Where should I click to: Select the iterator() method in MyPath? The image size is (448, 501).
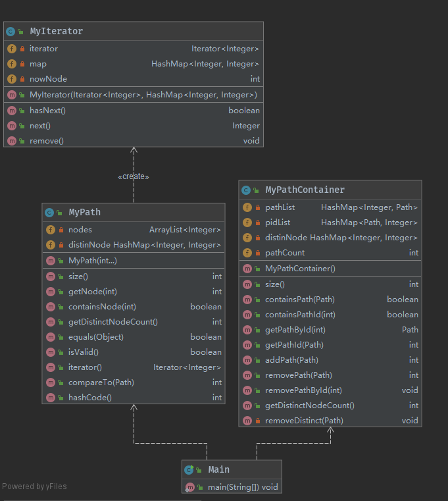pos(134,367)
